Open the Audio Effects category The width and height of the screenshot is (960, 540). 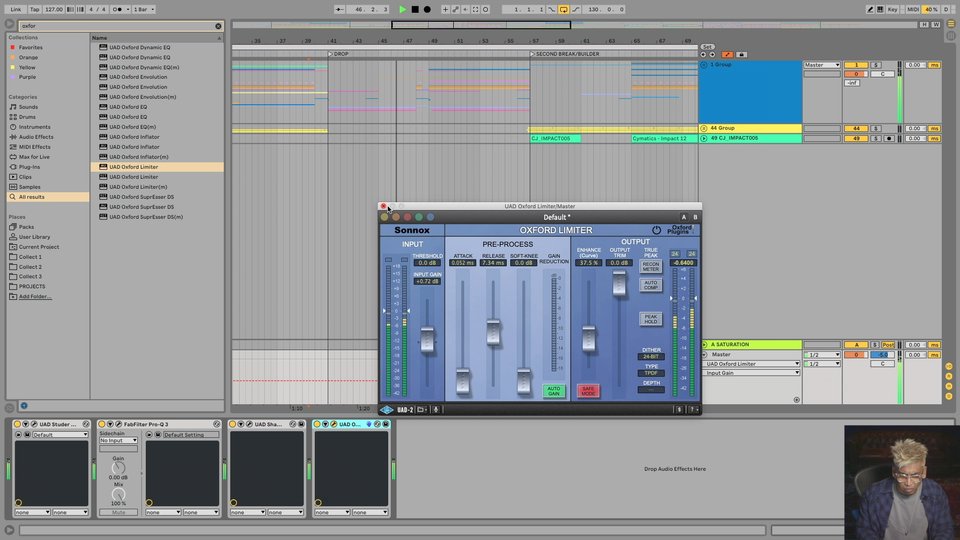coord(36,137)
